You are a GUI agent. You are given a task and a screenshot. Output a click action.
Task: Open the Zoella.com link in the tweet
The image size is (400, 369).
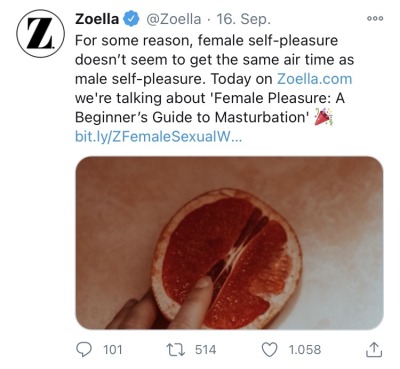pos(314,79)
